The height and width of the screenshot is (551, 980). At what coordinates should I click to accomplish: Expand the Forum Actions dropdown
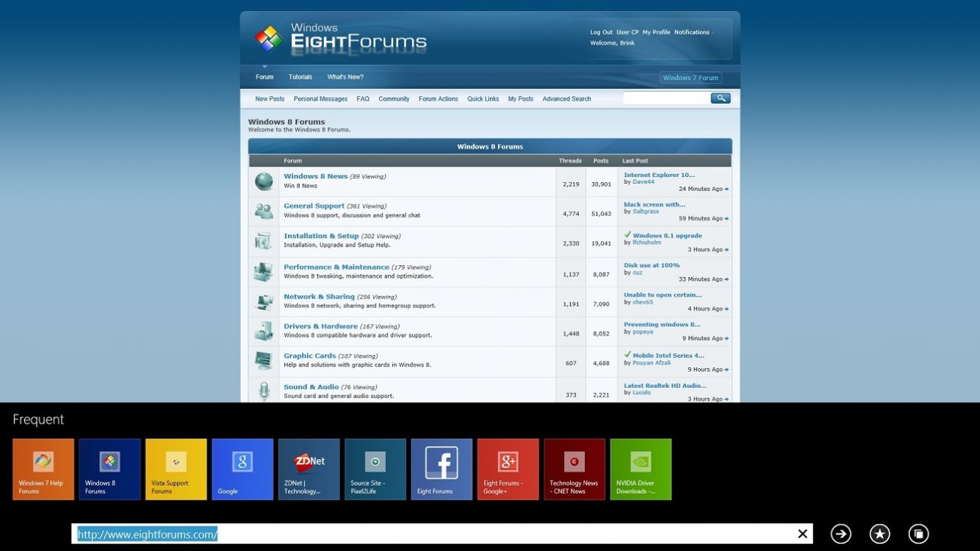(x=438, y=99)
